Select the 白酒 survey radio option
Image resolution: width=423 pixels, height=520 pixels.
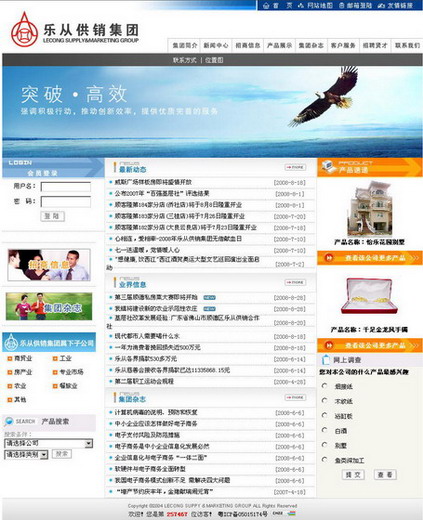[x=324, y=430]
